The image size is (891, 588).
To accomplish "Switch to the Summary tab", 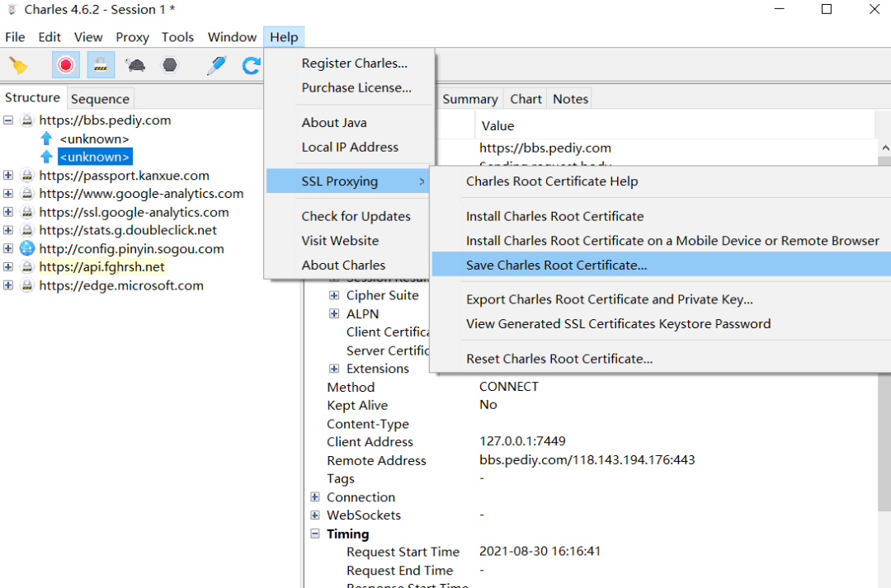I will coord(470,99).
